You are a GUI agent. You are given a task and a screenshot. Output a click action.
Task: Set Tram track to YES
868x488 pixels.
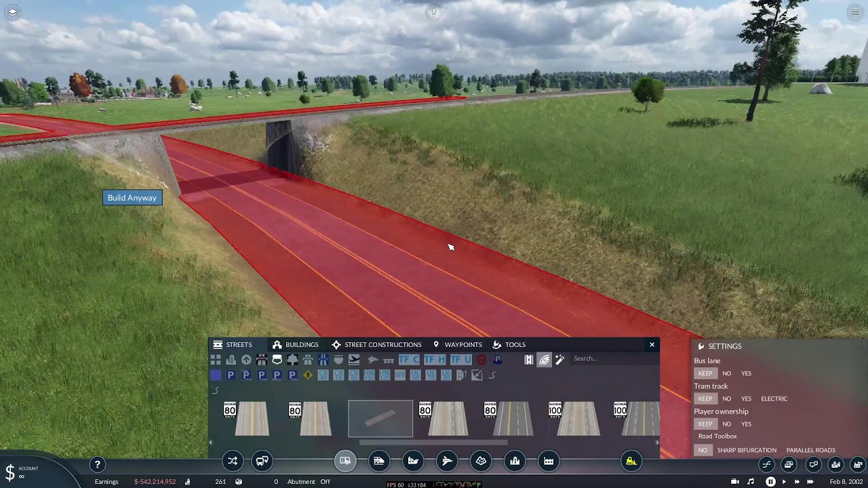[747, 399]
